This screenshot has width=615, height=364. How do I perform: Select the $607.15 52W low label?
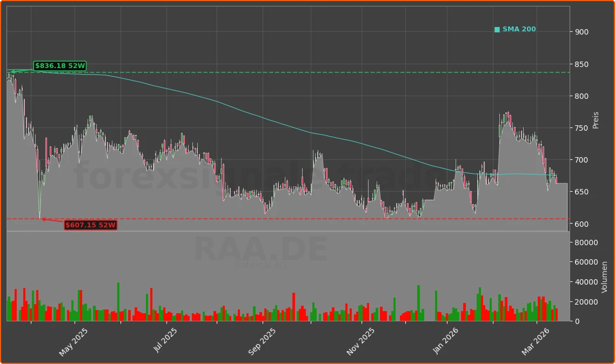[90, 225]
